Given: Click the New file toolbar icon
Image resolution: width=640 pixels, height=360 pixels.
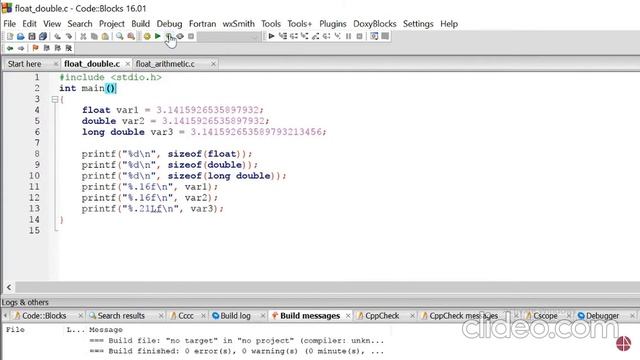Looking at the screenshot, I should [10, 36].
